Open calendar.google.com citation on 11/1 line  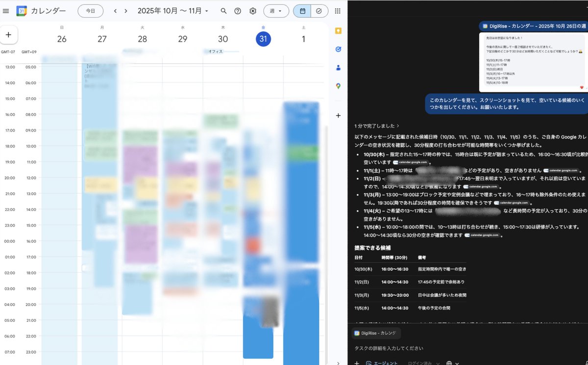(x=562, y=170)
